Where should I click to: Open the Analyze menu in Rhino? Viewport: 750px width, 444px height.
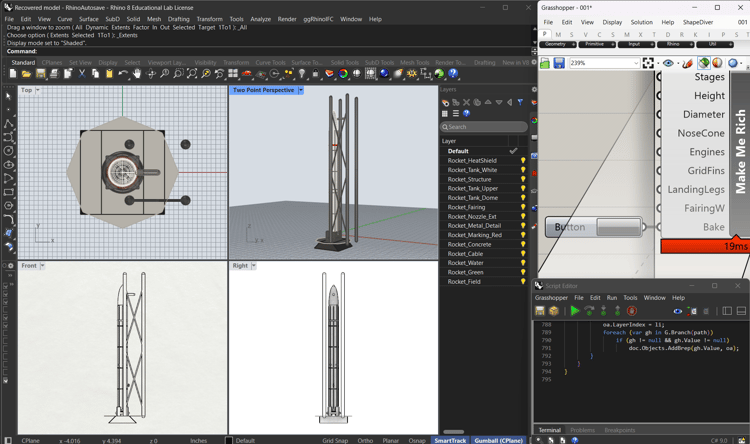[x=260, y=19]
